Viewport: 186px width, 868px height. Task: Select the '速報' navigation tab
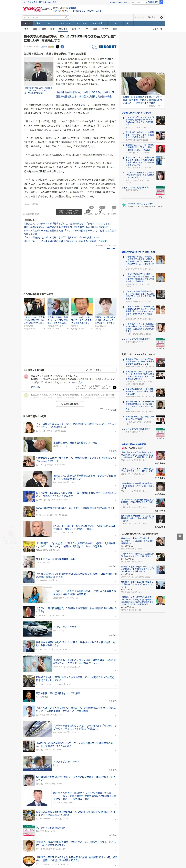(x=38, y=24)
